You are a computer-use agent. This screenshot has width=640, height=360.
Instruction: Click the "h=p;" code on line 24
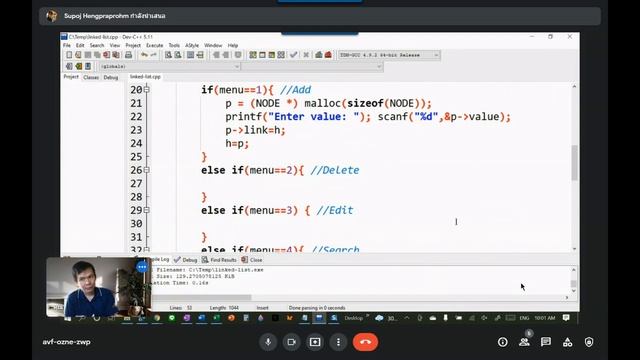(x=237, y=143)
